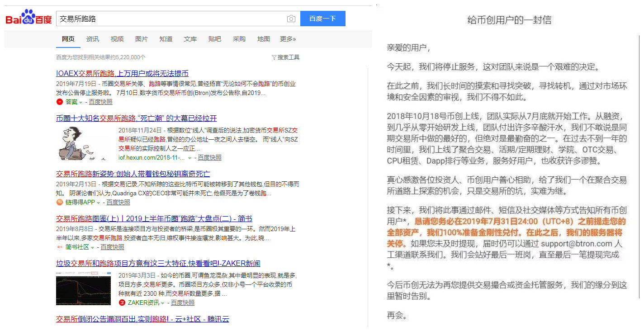Open the 更多» tab menu
The width and height of the screenshot is (644, 331).
288,39
